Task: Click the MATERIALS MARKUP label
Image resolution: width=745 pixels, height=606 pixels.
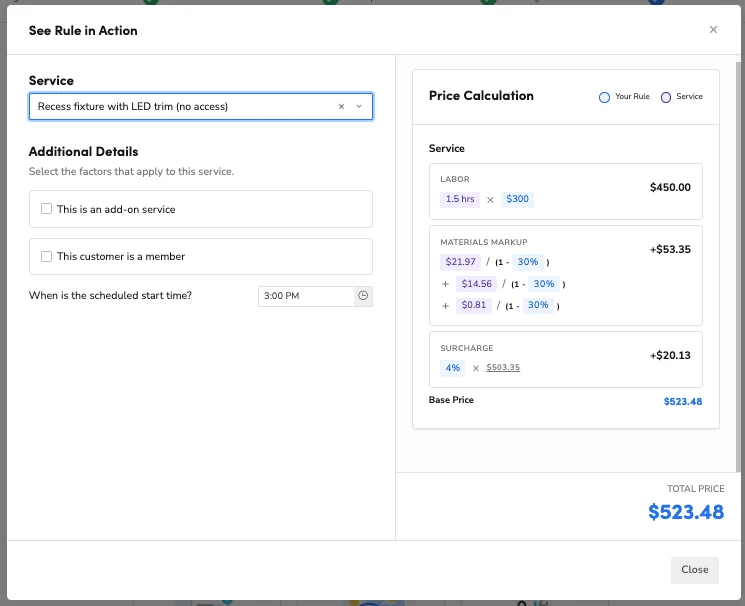Action: [x=483, y=242]
